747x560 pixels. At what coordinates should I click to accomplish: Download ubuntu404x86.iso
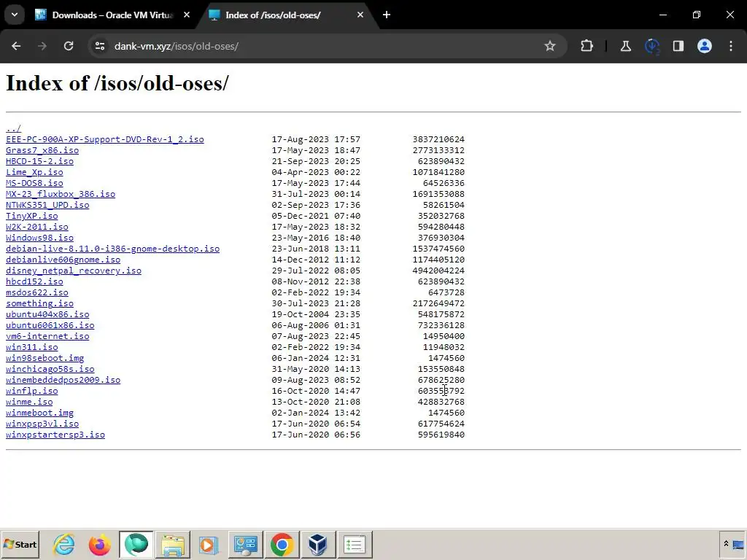(x=47, y=315)
